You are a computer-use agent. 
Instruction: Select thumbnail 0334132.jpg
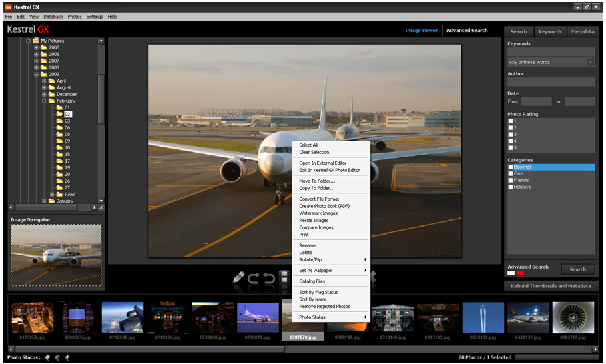[x=483, y=318]
